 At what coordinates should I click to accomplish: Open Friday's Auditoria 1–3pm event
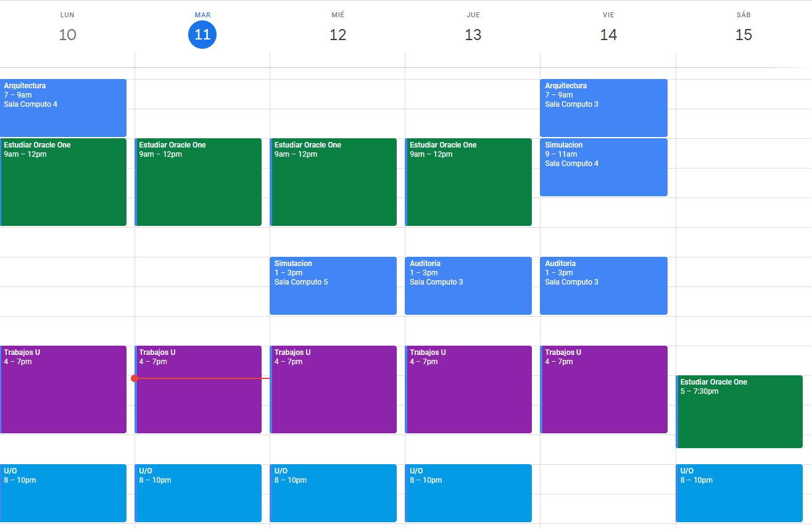pos(603,286)
